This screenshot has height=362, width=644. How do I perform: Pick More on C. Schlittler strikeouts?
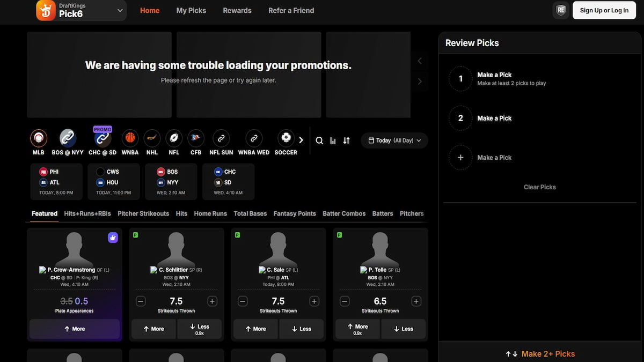[x=153, y=329]
